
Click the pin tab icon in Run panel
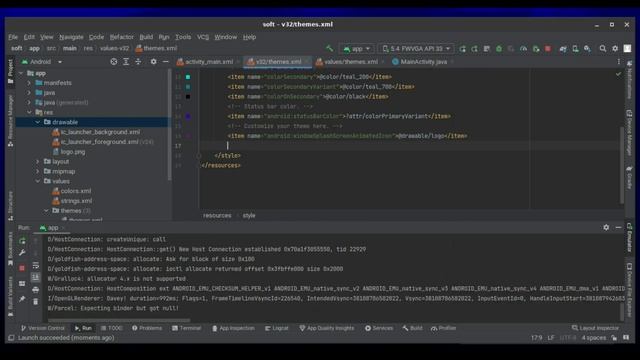22,299
